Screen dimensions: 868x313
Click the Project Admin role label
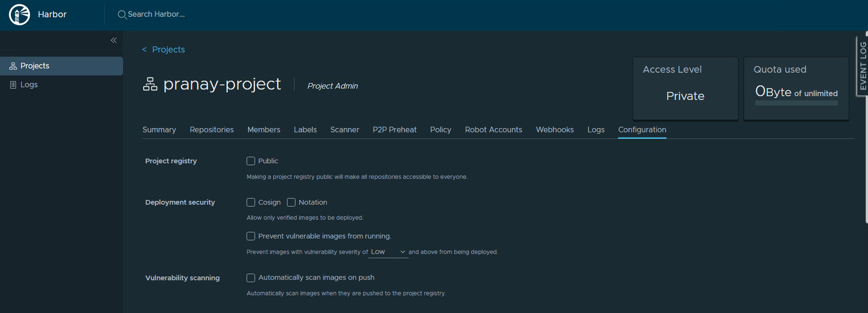tap(333, 86)
